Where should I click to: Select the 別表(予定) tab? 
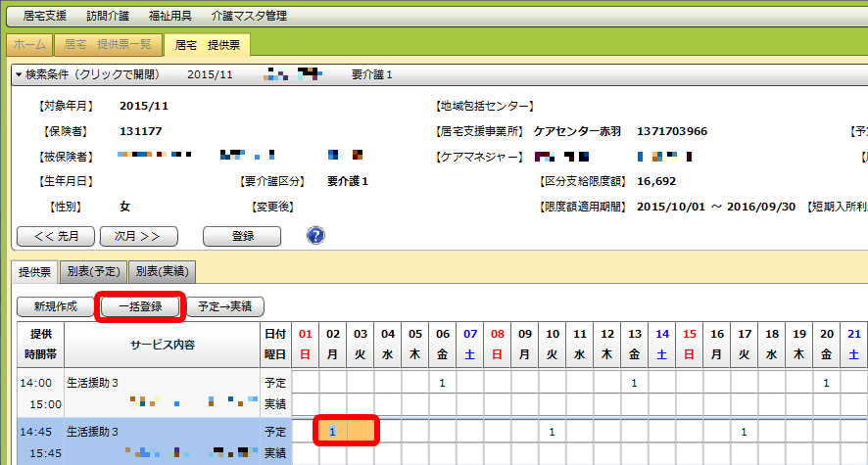(x=93, y=271)
